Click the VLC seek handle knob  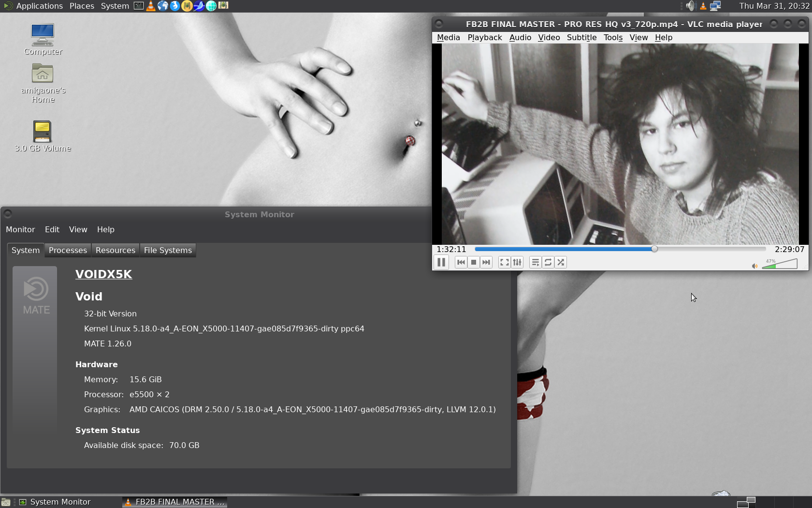point(654,249)
